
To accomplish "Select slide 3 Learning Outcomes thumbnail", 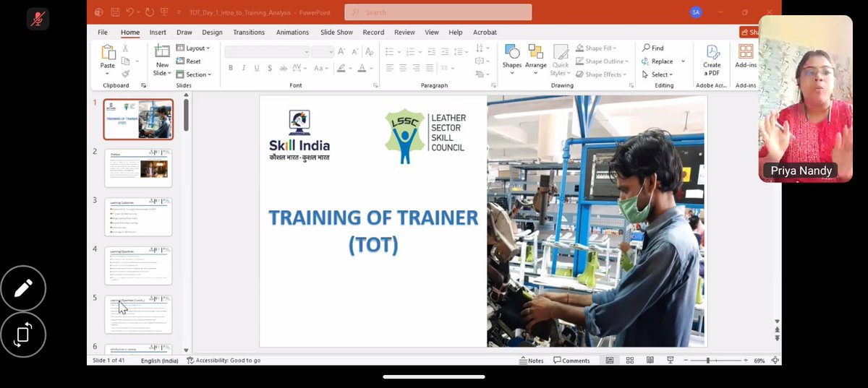I will click(138, 217).
